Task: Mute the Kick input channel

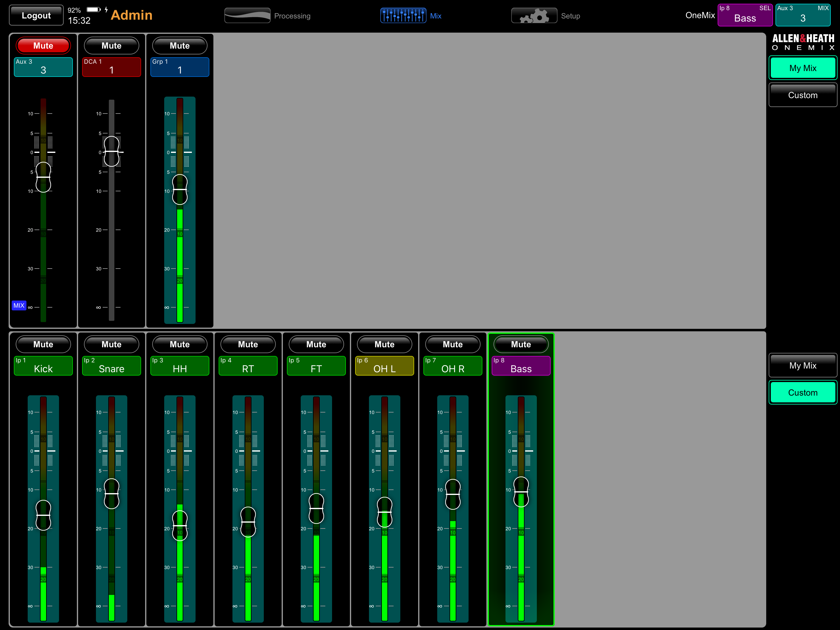Action: click(x=43, y=344)
